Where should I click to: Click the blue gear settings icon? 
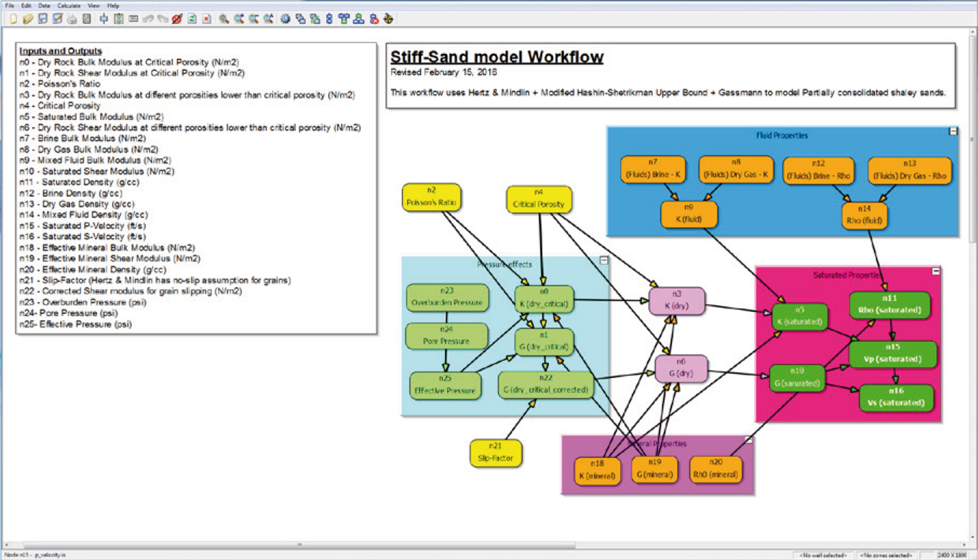point(285,19)
